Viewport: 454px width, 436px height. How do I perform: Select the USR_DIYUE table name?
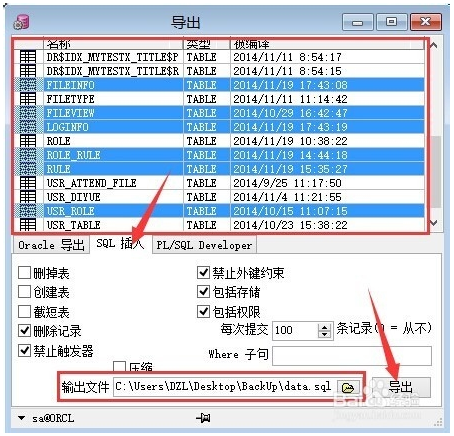[x=73, y=197]
